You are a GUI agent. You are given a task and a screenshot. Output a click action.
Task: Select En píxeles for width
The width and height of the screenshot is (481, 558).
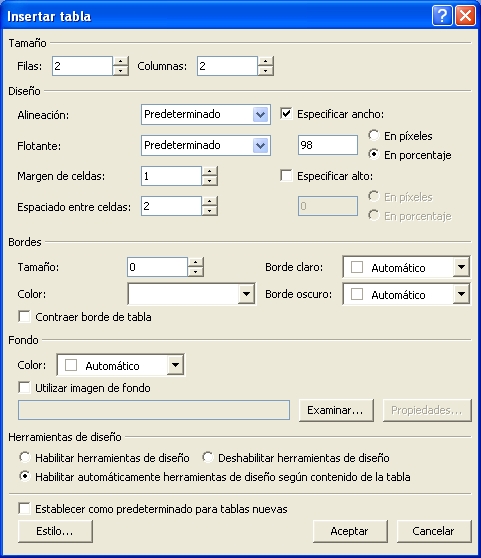(x=374, y=135)
